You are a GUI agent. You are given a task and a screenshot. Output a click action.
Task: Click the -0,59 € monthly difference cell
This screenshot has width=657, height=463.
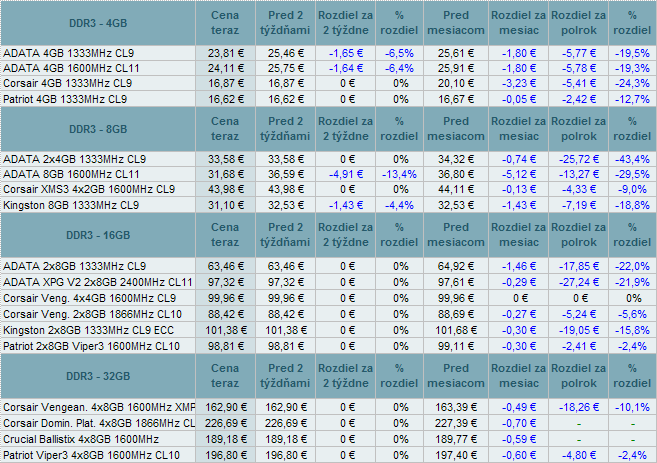point(519,439)
